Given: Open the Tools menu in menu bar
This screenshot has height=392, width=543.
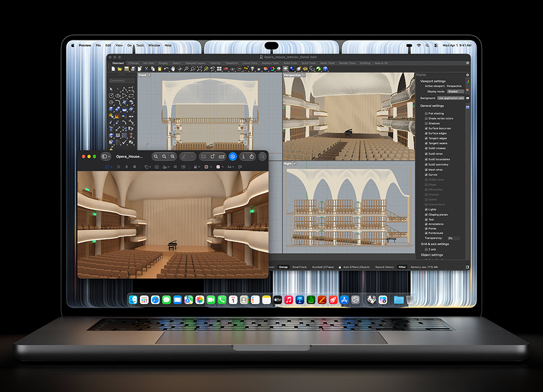Looking at the screenshot, I should click(140, 45).
